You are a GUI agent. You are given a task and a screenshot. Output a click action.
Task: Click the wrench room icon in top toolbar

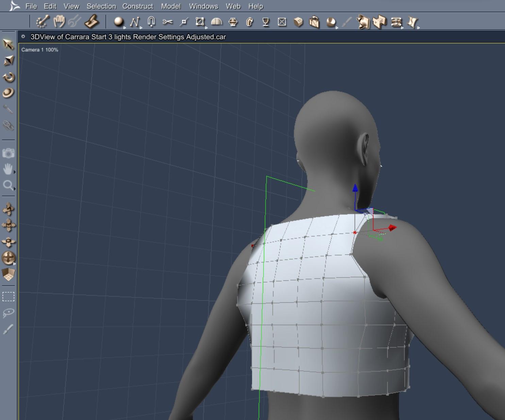click(x=43, y=22)
